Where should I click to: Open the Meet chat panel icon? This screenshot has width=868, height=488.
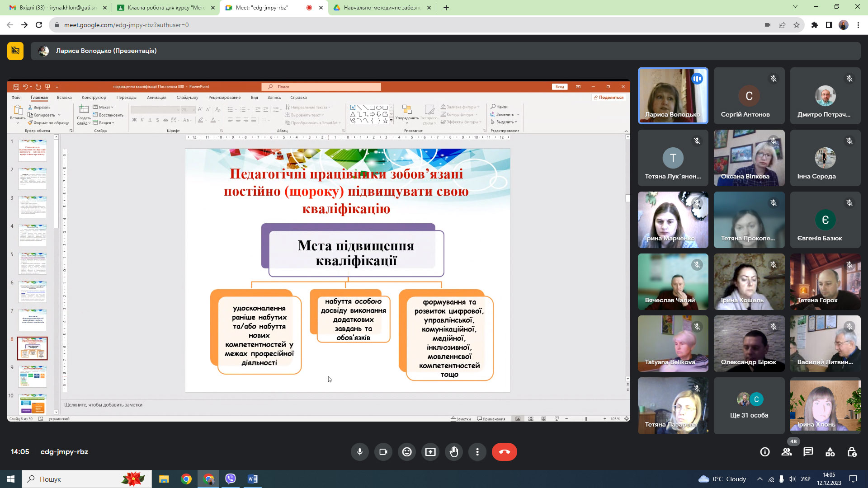(x=808, y=452)
